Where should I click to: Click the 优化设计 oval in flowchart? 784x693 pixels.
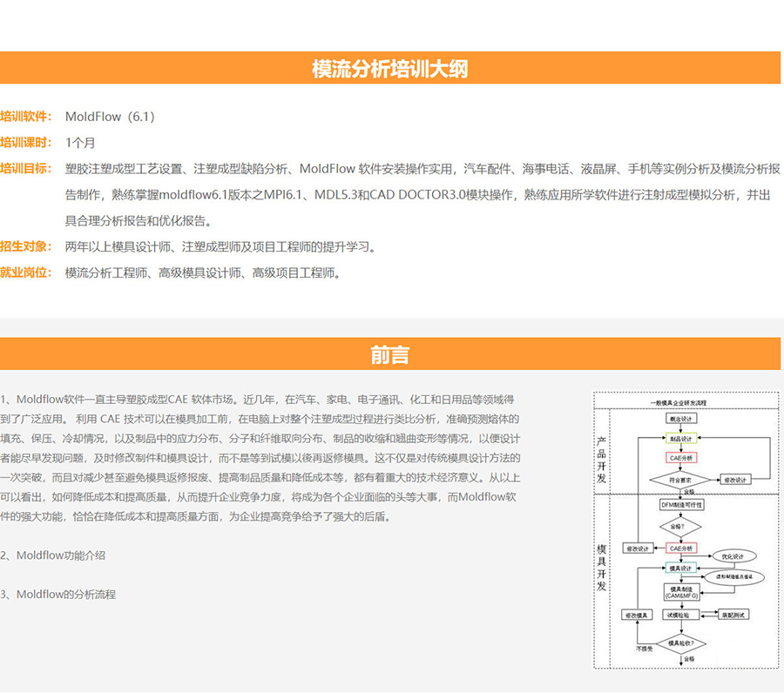[x=733, y=555]
